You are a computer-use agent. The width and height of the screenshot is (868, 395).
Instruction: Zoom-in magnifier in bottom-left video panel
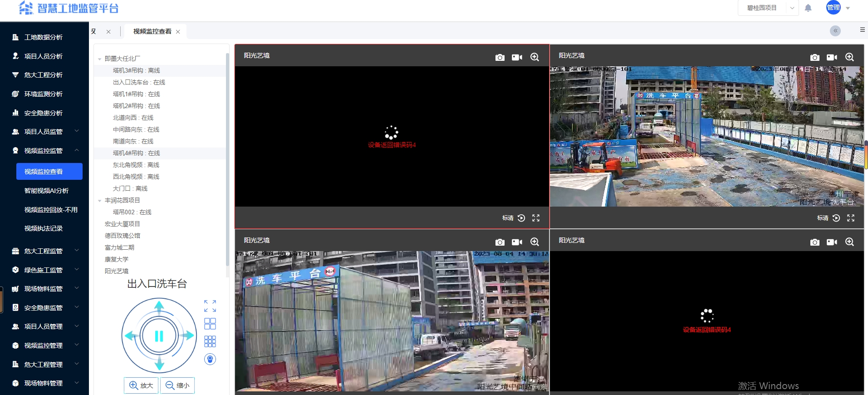[535, 242]
